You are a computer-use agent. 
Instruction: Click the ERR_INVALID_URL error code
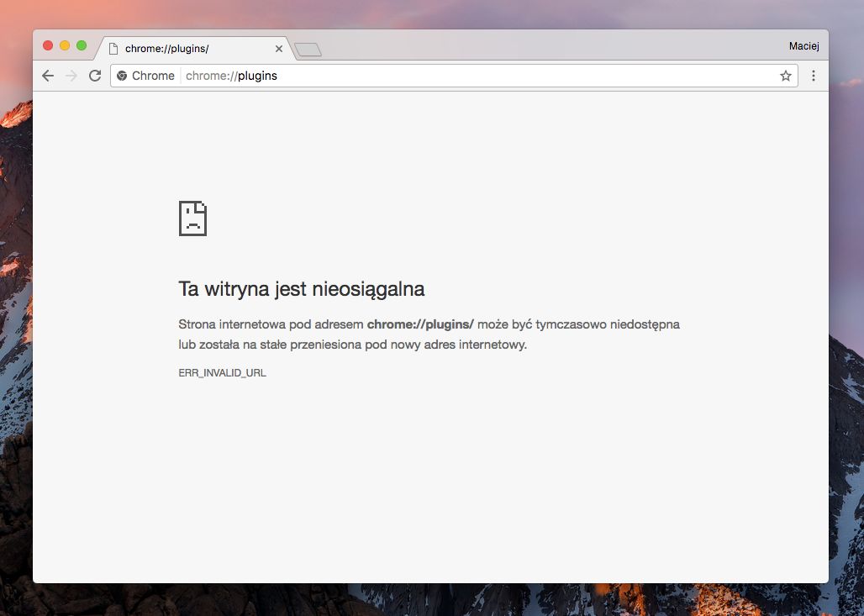(x=222, y=373)
